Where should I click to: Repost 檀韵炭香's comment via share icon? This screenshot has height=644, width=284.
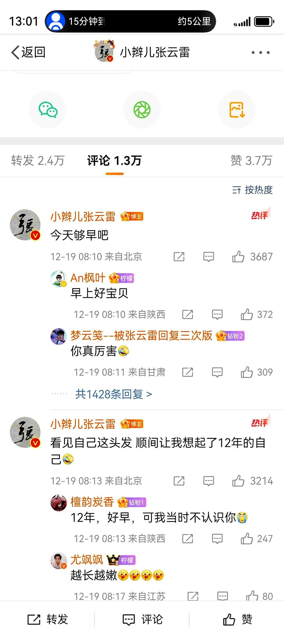click(187, 539)
